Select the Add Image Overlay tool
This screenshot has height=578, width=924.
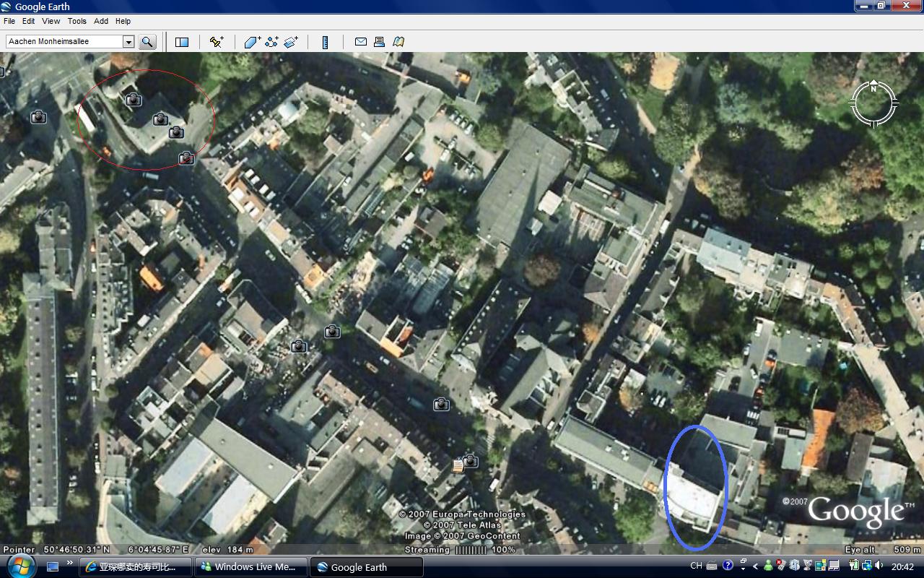(291, 42)
